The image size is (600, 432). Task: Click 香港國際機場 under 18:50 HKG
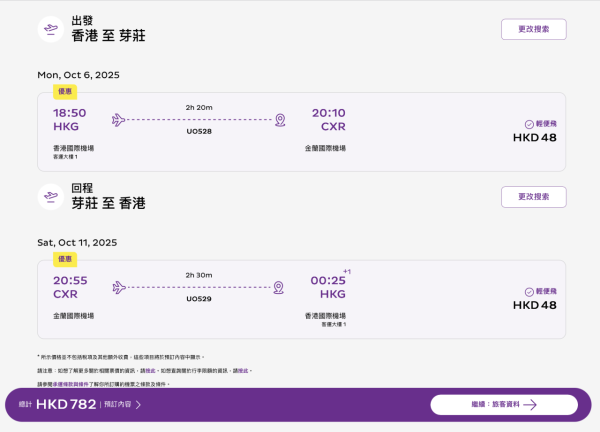coord(73,148)
